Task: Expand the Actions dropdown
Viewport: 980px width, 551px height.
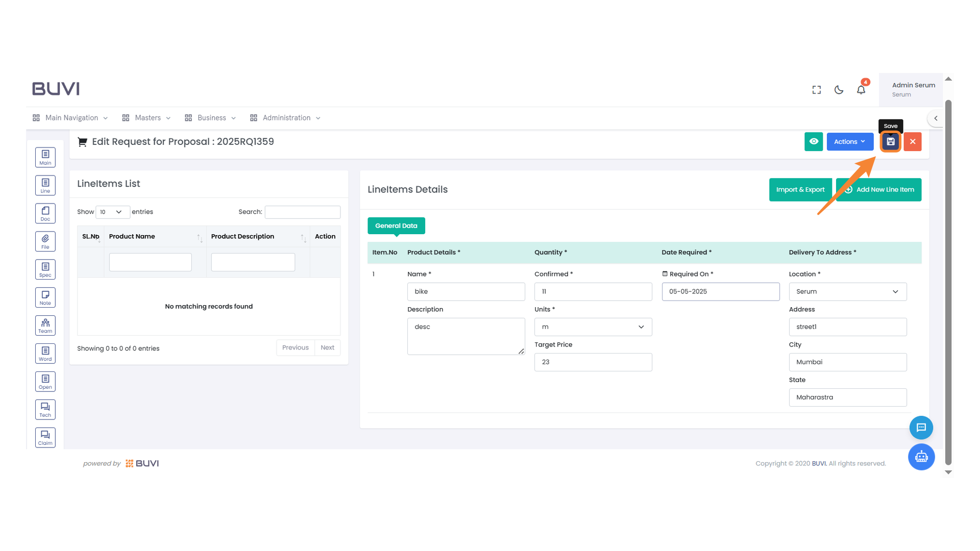Action: coord(850,142)
